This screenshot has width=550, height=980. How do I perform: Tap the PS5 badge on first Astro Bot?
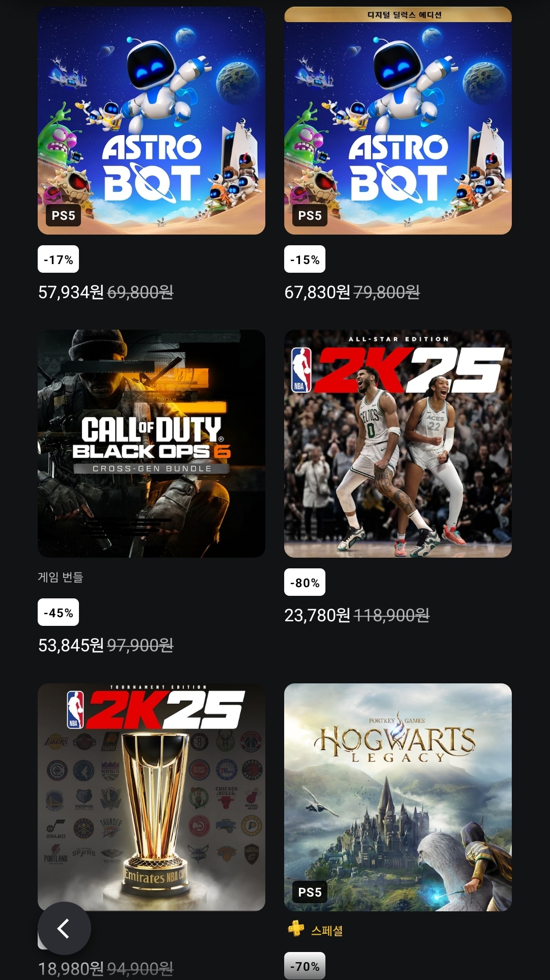point(63,216)
